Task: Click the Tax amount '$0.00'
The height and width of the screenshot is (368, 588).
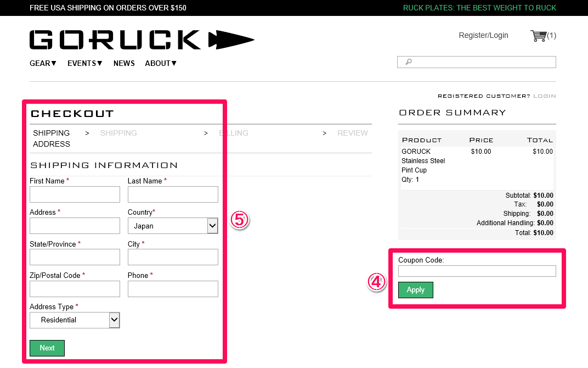Action: [545, 204]
